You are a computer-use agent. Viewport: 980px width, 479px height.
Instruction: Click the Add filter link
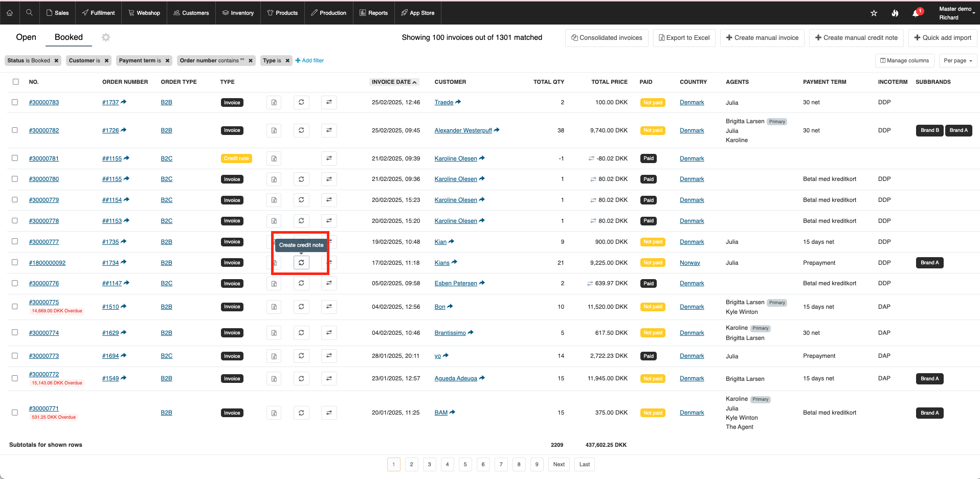click(x=310, y=60)
